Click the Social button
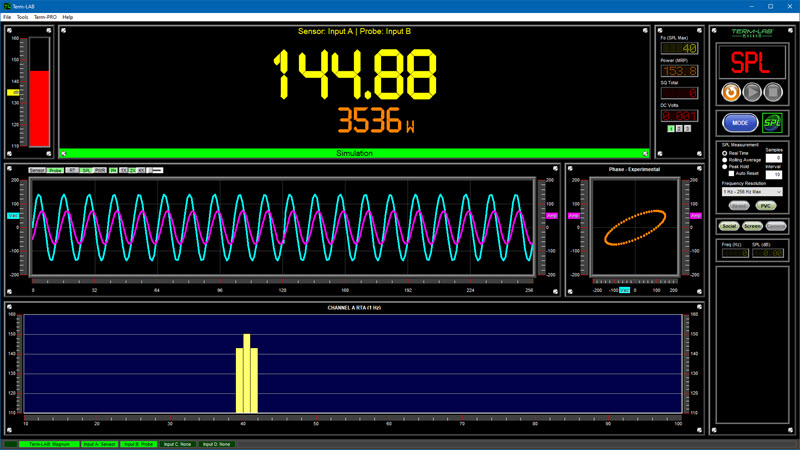 tap(729, 226)
